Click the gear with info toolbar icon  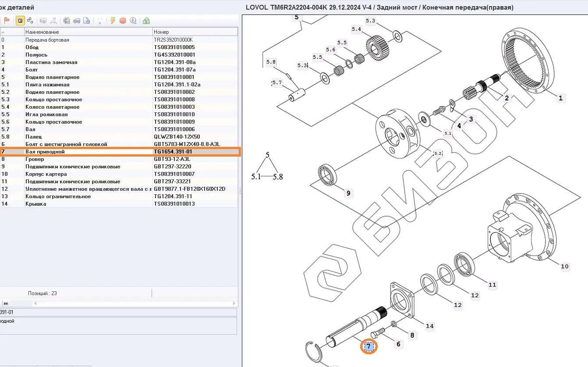click(x=67, y=21)
